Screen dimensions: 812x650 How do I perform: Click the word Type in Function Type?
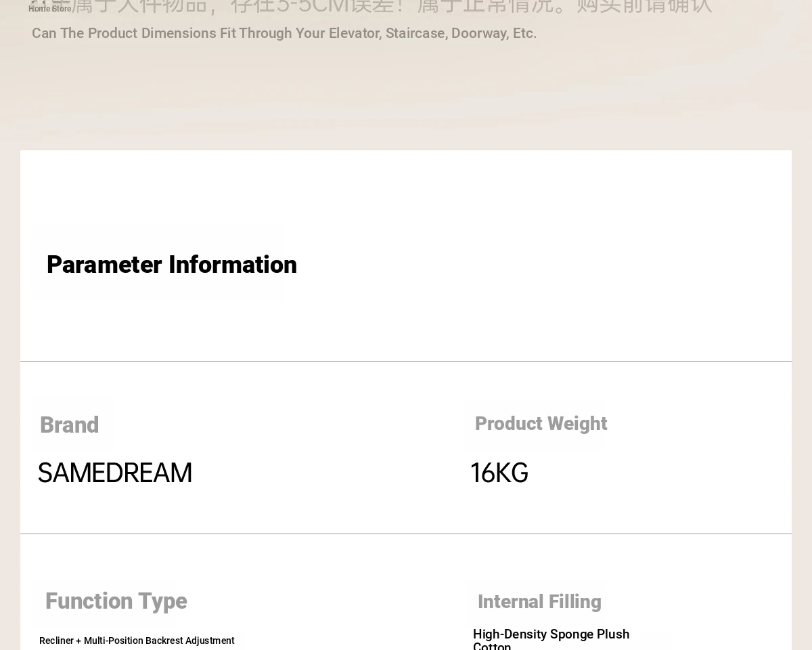coord(162,601)
